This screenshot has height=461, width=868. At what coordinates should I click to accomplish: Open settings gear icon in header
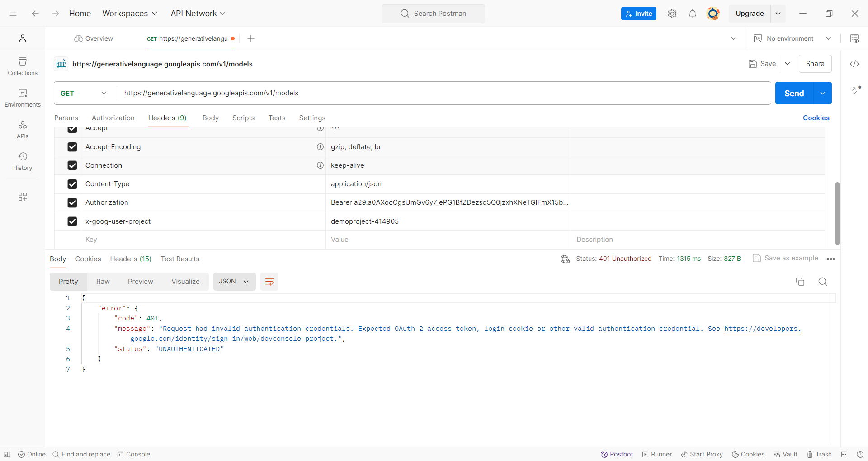click(672, 14)
